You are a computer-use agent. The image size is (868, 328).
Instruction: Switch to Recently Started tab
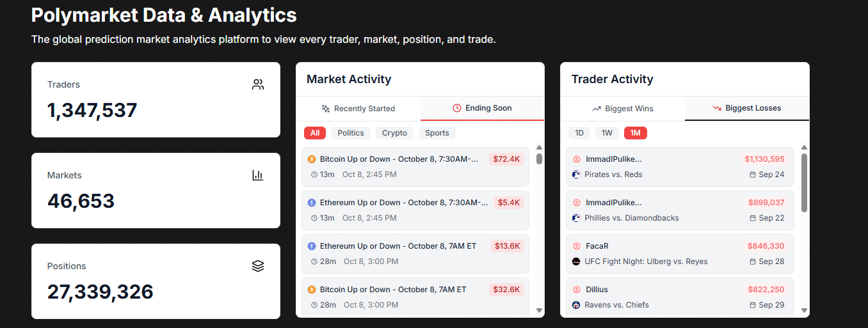coord(358,109)
